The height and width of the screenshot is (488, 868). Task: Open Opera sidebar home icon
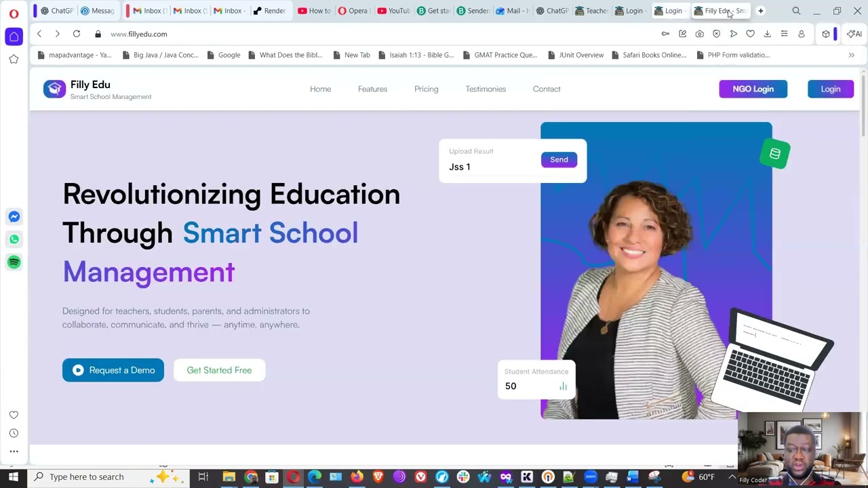click(x=14, y=37)
